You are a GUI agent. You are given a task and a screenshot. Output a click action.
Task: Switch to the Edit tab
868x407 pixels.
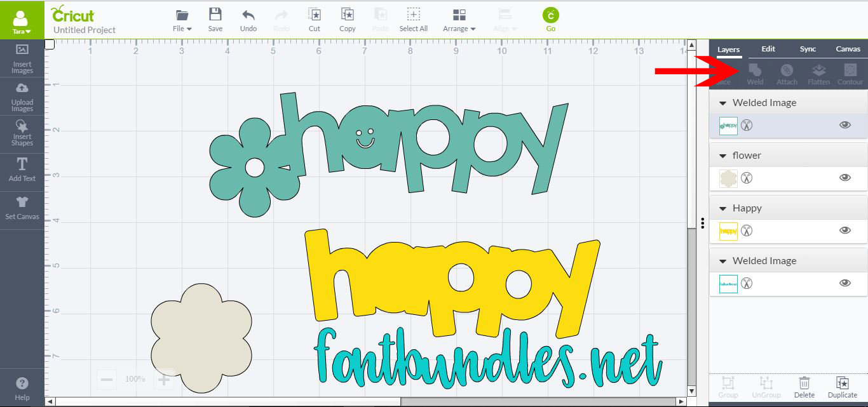(768, 49)
